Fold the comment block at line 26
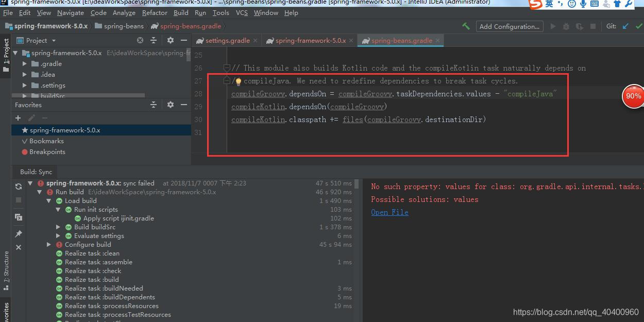This screenshot has height=322, width=644. 227,68
